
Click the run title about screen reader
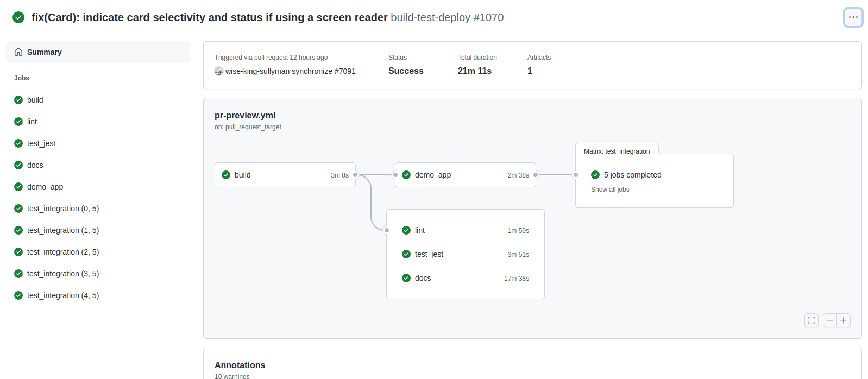210,17
